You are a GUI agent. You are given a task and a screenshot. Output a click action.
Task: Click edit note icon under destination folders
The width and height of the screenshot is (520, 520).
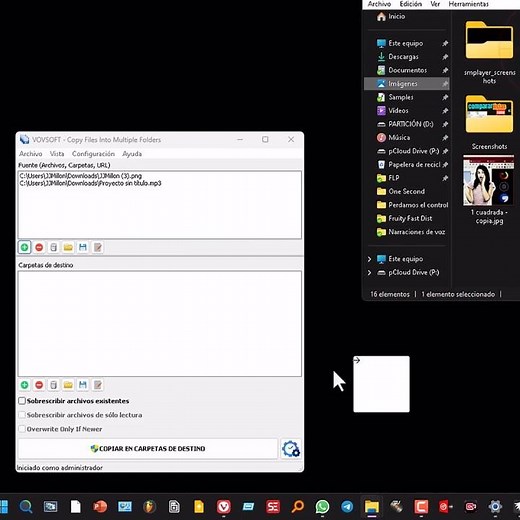pos(98,385)
